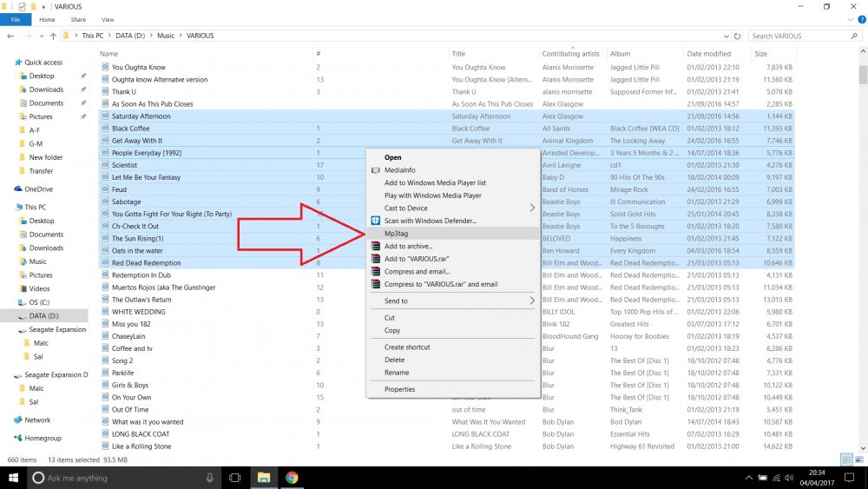Click the Cortana Ask me anything box

(x=123, y=478)
